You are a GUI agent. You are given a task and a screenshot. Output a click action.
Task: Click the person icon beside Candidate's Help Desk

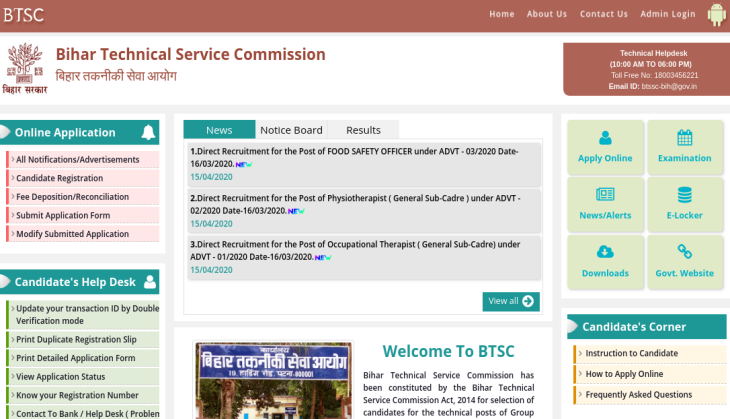[150, 282]
